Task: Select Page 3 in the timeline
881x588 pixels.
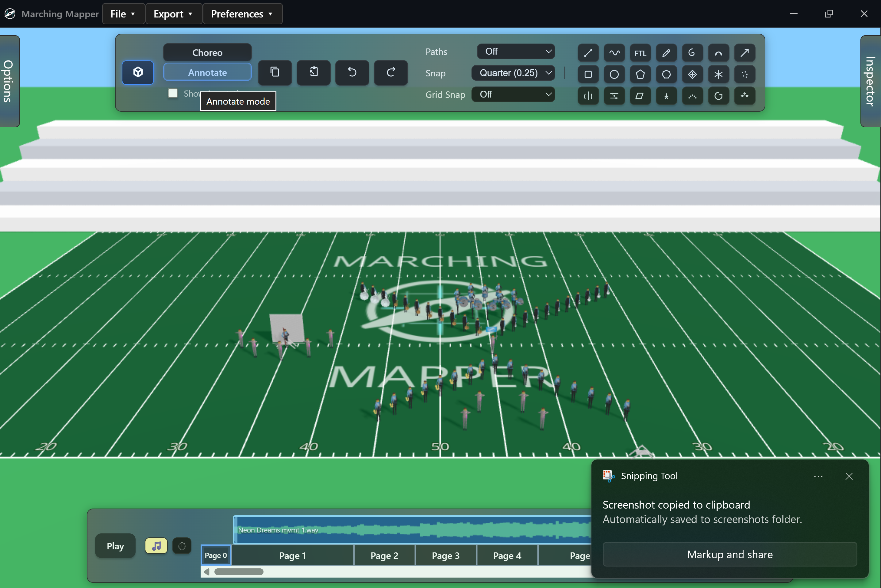Action: click(x=446, y=556)
